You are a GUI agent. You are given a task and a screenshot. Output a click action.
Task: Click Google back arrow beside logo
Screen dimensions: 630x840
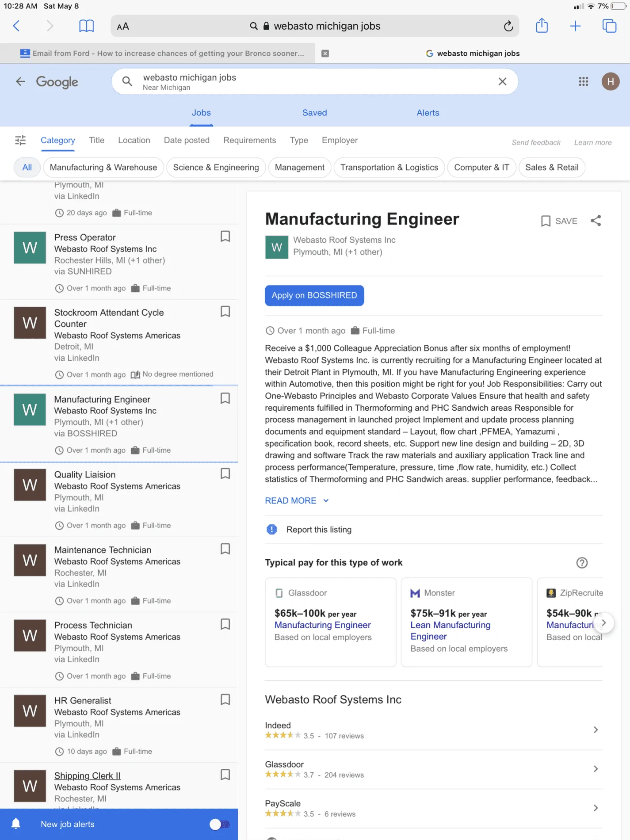[20, 81]
